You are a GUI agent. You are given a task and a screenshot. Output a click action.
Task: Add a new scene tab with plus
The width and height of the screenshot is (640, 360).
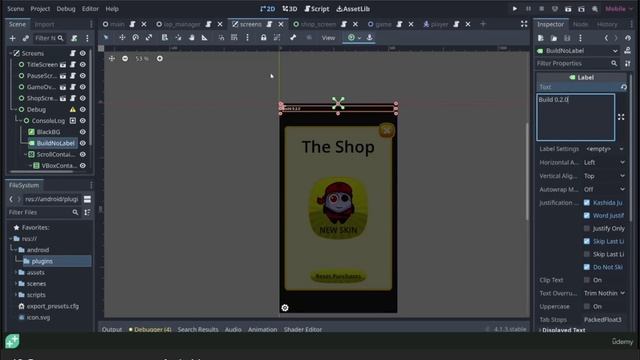click(x=483, y=24)
